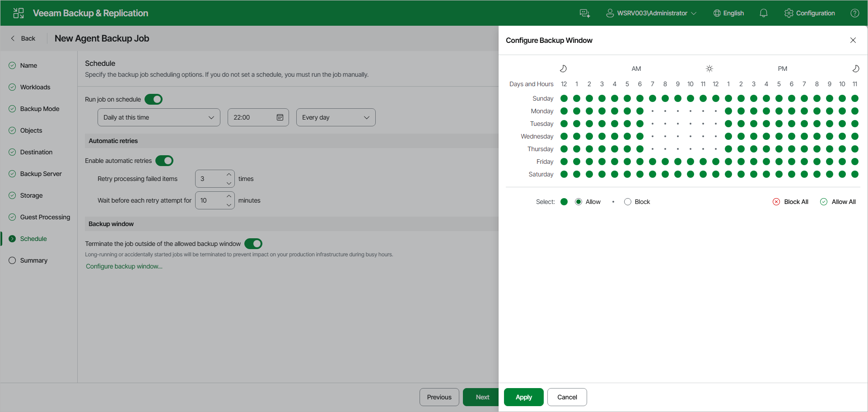Screen dimensions: 868x412
Task: Increase retry processing failed items count
Action: click(x=229, y=175)
